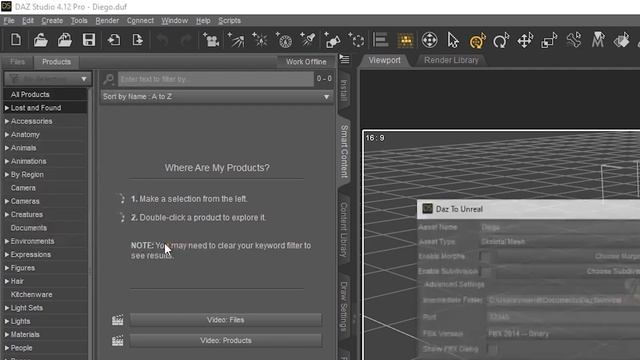This screenshot has width=640, height=360.
Task: Open the Edit menu
Action: 28,20
